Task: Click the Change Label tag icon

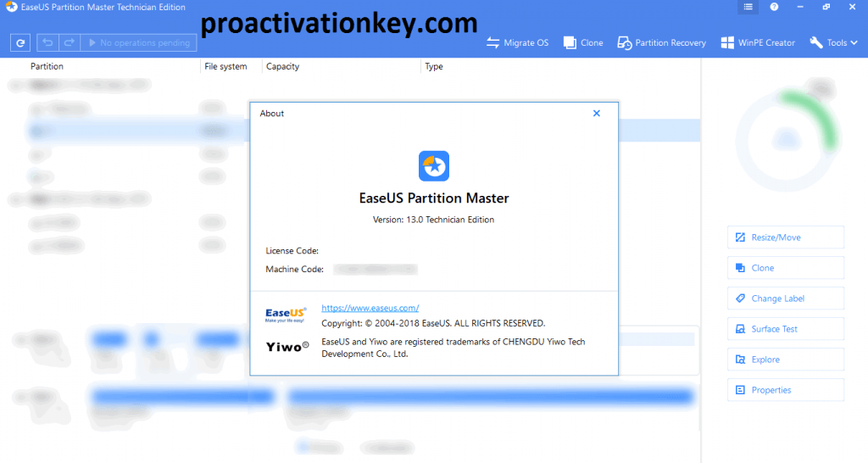Action: point(740,298)
